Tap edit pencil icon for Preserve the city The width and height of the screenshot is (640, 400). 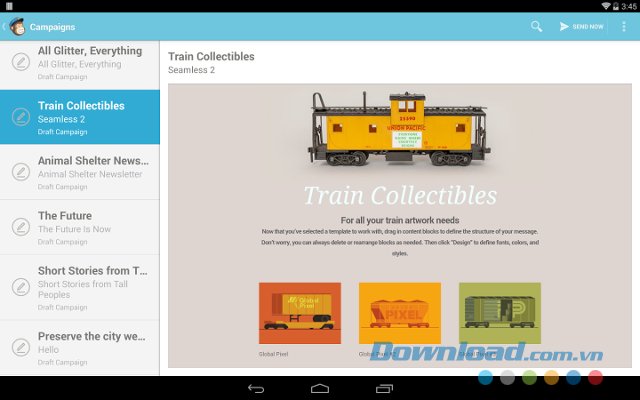(20, 347)
